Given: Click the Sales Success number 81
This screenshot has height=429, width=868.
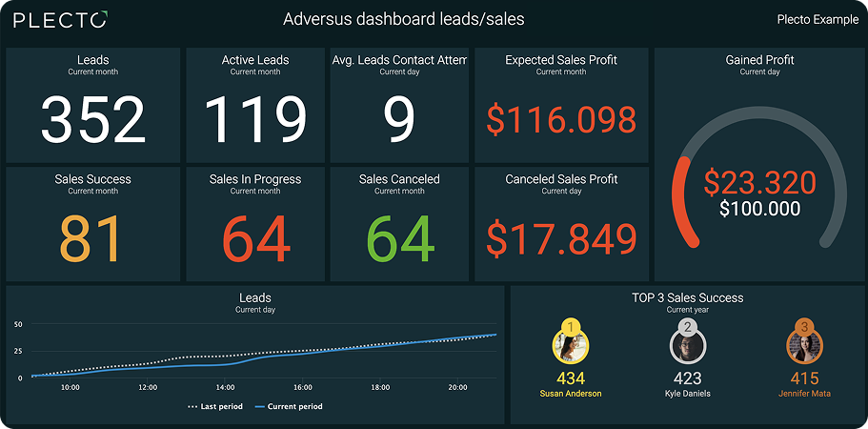Looking at the screenshot, I should pyautogui.click(x=93, y=238).
